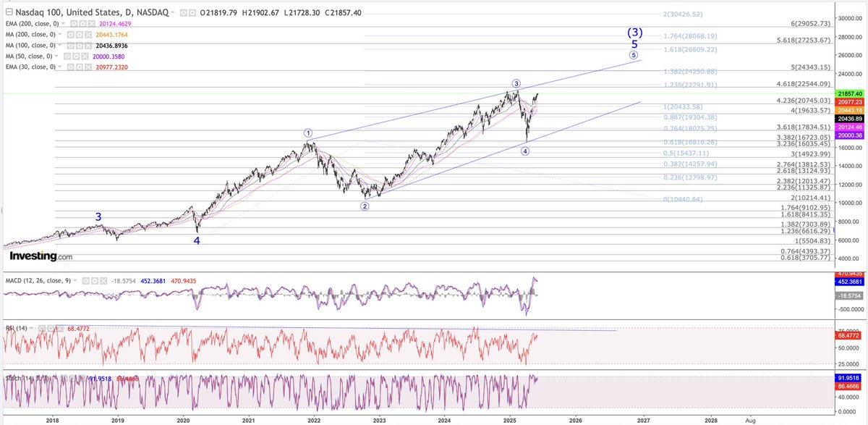Viewport: 868px width, 425px height.
Task: Expand the MA (50, close, 0) dropdown arrow
Action: pyautogui.click(x=56, y=56)
